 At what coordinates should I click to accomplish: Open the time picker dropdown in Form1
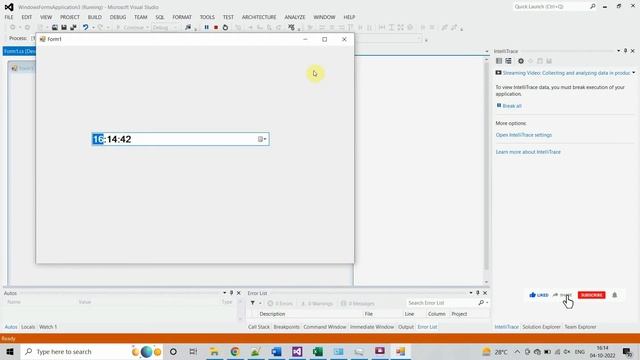(262, 139)
